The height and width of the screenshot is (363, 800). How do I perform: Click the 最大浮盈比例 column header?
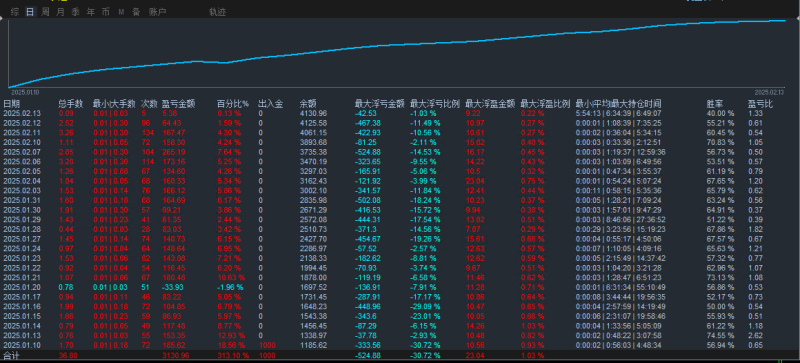point(545,104)
